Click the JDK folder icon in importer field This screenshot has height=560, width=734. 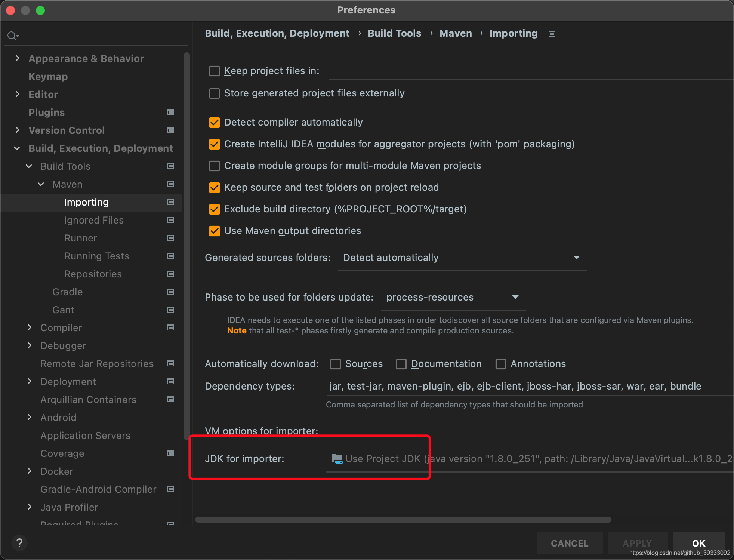[x=337, y=459]
